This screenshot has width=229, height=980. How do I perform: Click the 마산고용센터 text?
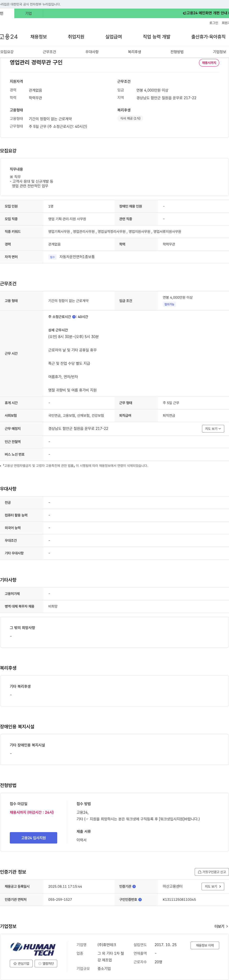pyautogui.click(x=173, y=886)
